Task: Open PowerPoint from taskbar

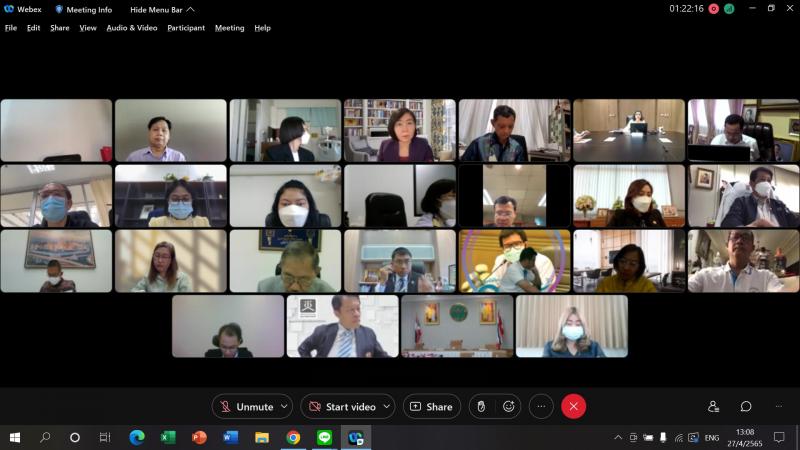Action: [x=199, y=437]
